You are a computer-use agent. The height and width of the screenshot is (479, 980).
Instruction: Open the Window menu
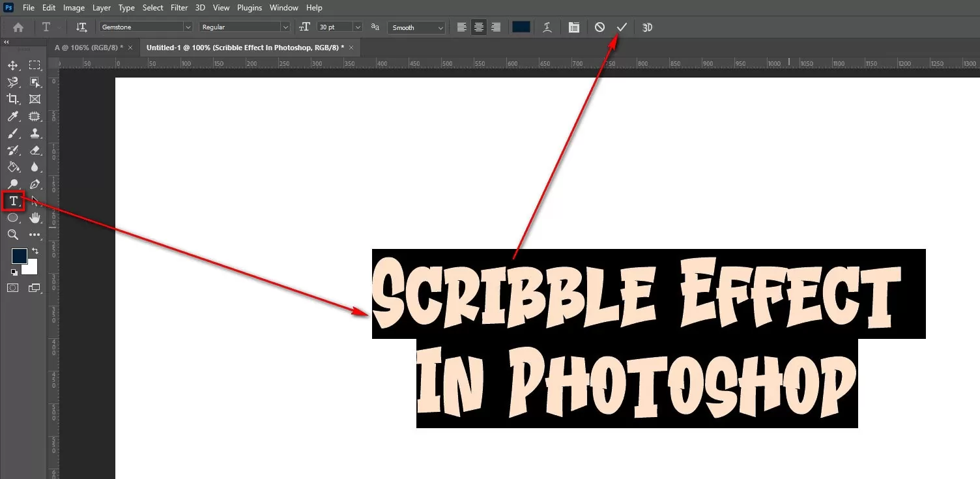[x=284, y=8]
